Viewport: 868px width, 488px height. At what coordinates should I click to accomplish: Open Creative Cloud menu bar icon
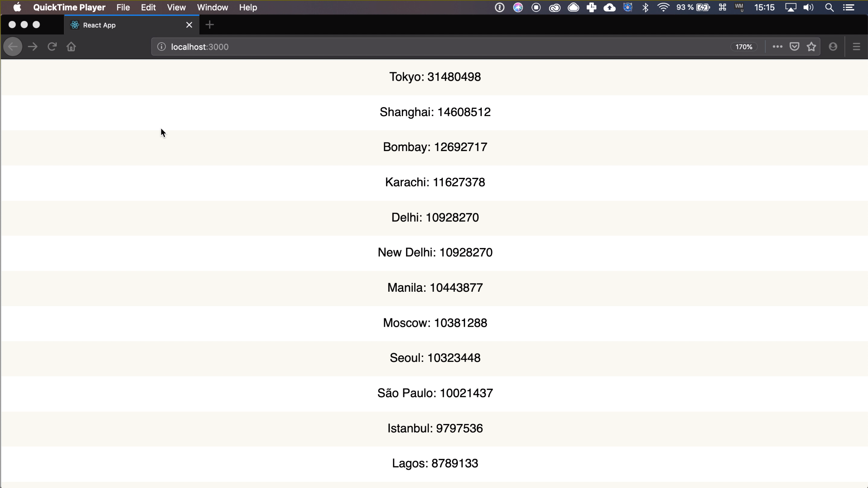(x=555, y=7)
